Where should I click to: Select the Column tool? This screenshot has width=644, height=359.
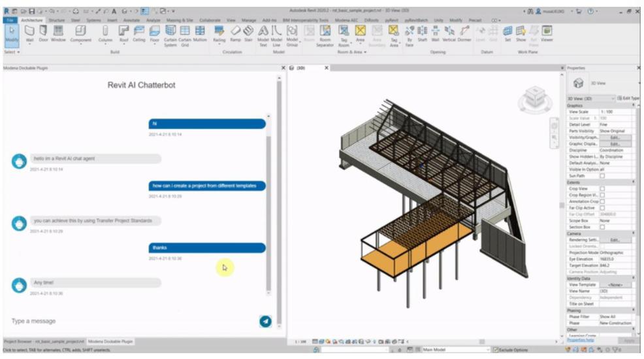[105, 34]
